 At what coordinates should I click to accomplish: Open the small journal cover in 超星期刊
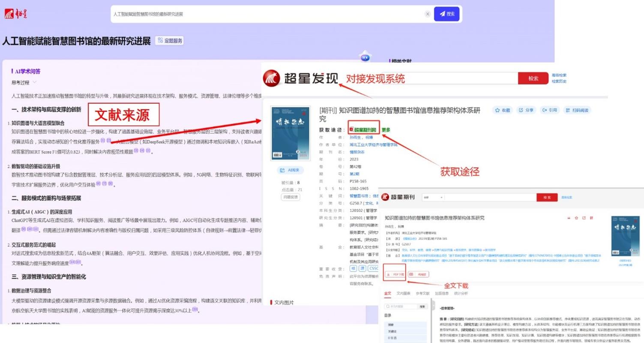[x=625, y=236]
